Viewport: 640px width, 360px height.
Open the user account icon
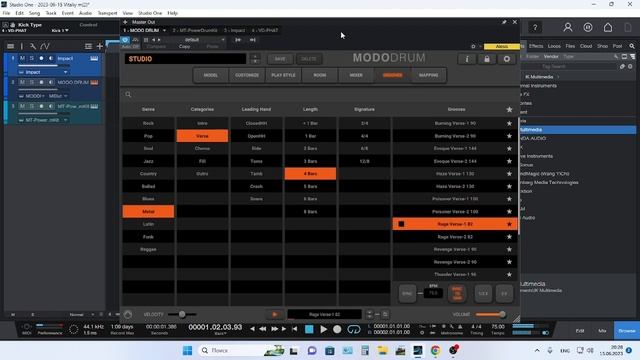(567, 27)
